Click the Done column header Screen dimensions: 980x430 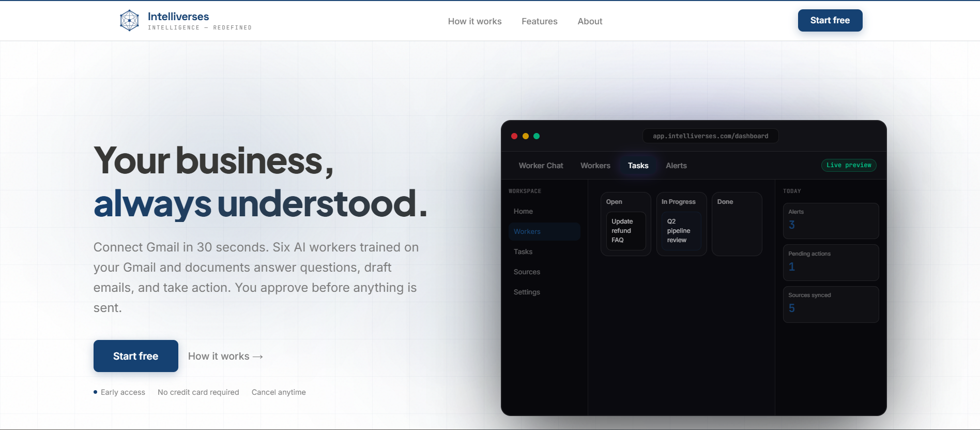point(725,202)
